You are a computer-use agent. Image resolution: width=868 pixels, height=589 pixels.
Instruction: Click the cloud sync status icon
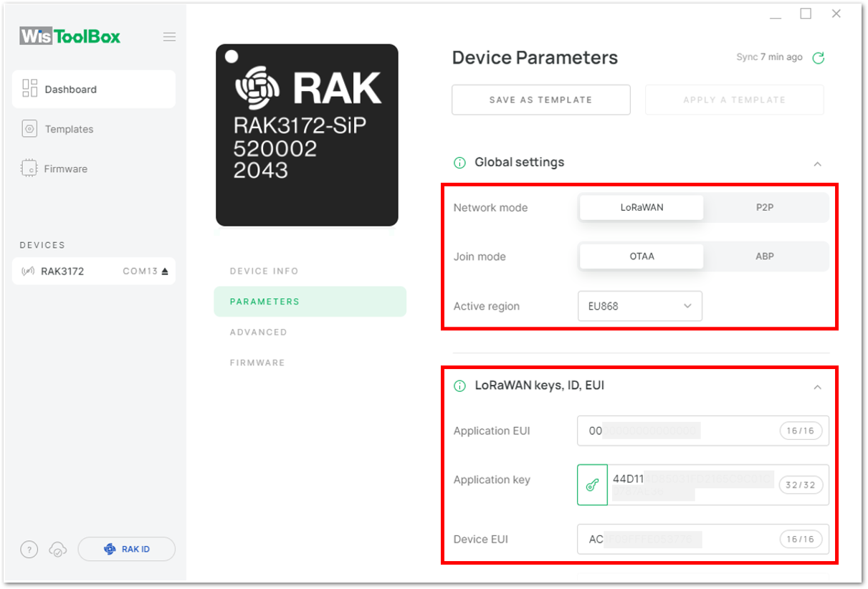coord(58,550)
